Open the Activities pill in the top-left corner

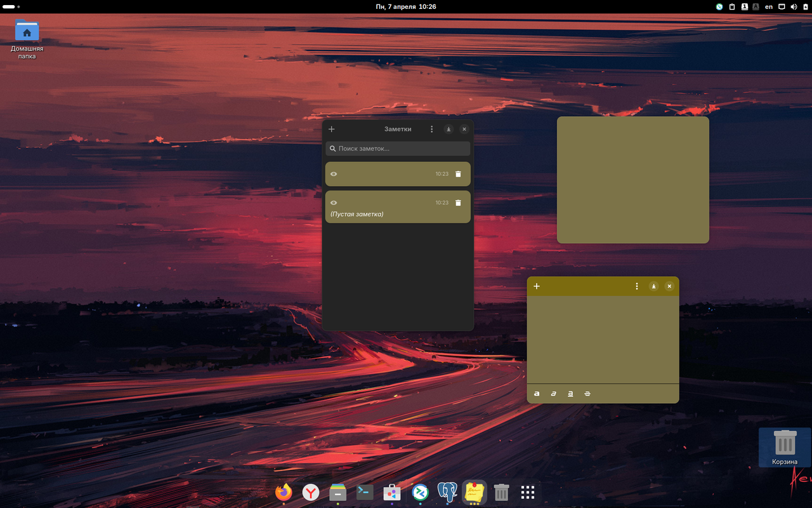click(x=11, y=6)
